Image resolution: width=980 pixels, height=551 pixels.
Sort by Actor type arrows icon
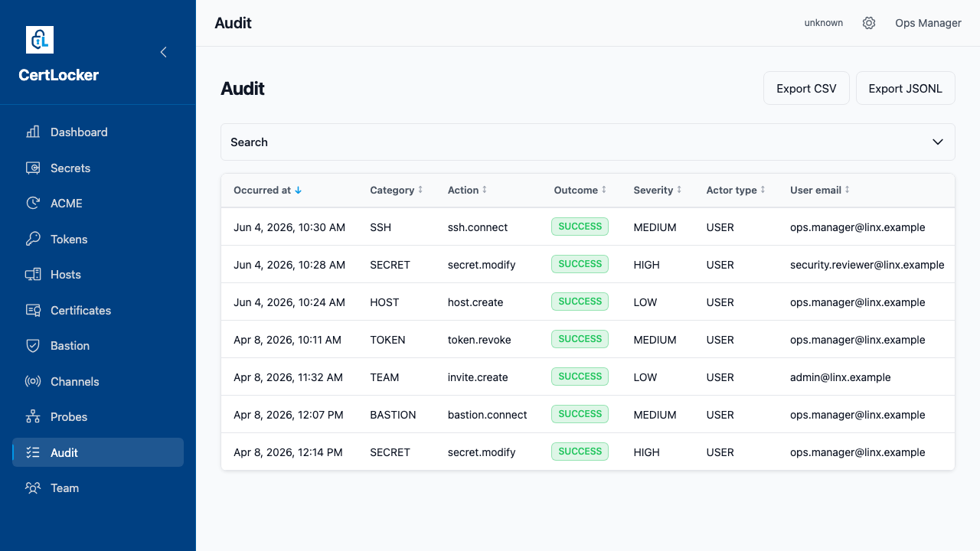pos(763,190)
